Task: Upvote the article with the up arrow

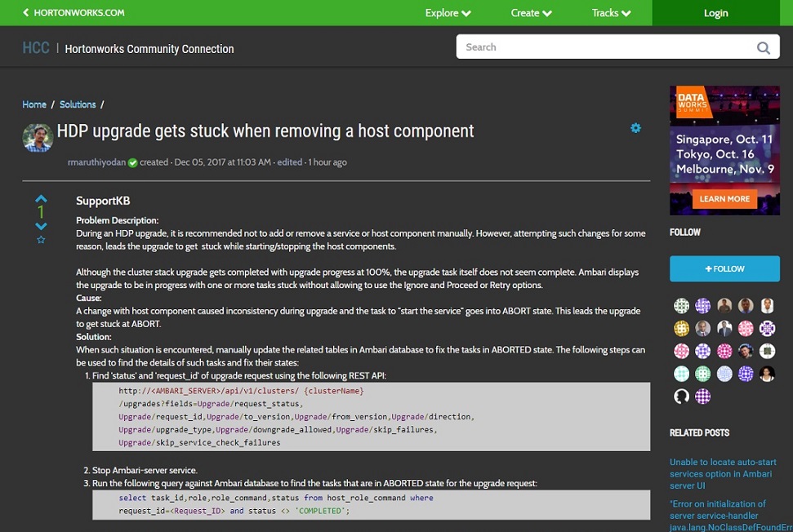Action: [41, 198]
